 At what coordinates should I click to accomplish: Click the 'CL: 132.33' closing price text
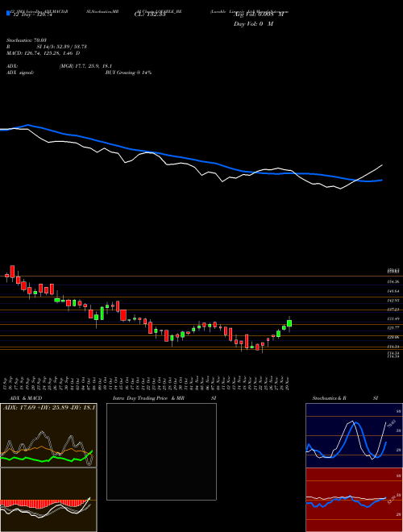coord(149,15)
